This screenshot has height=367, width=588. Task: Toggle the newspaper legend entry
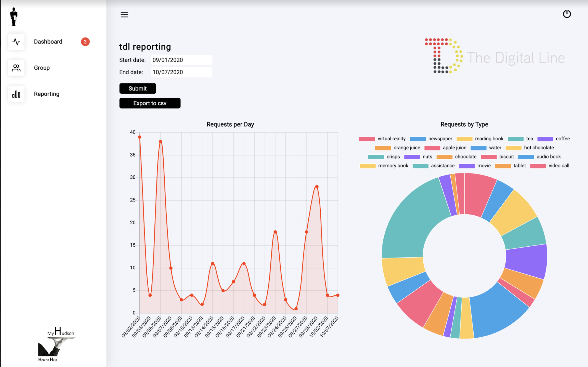coord(440,139)
